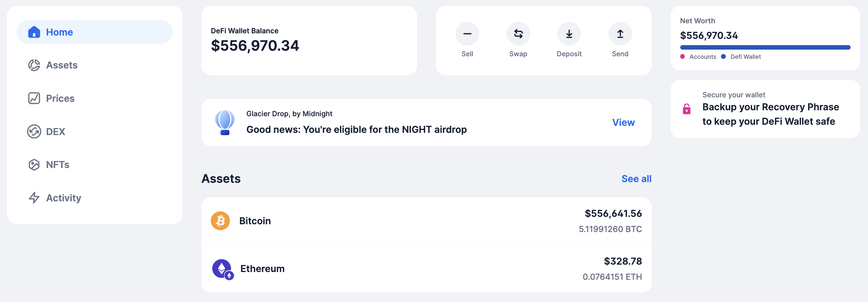Click the Accounts pink legend dot

click(x=682, y=57)
